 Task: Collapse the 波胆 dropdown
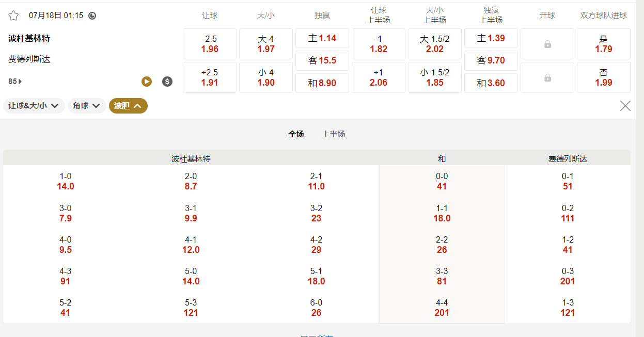coord(128,106)
